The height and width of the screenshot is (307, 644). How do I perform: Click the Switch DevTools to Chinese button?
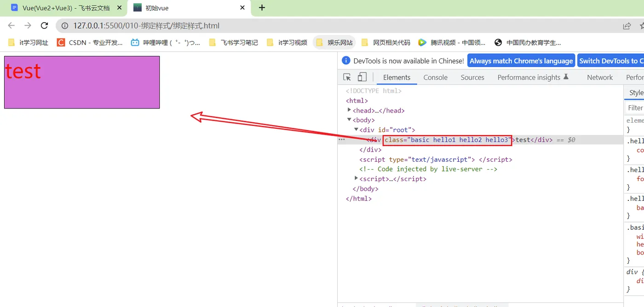coord(611,61)
